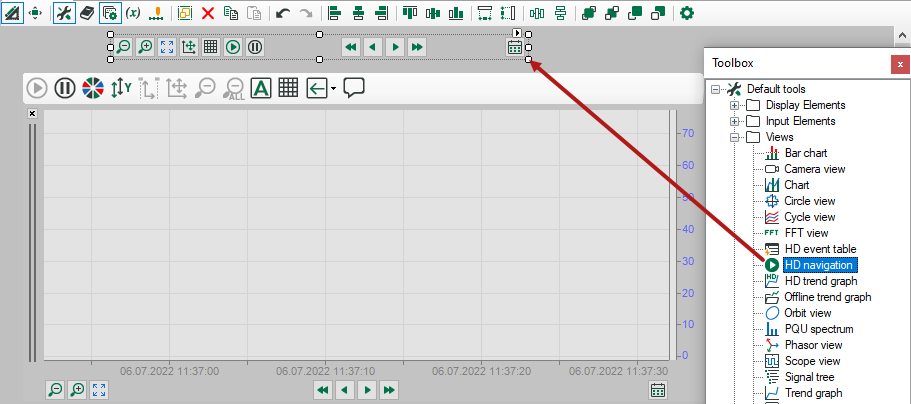
Task: Click the green left-arrow box icon
Action: pyautogui.click(x=317, y=88)
